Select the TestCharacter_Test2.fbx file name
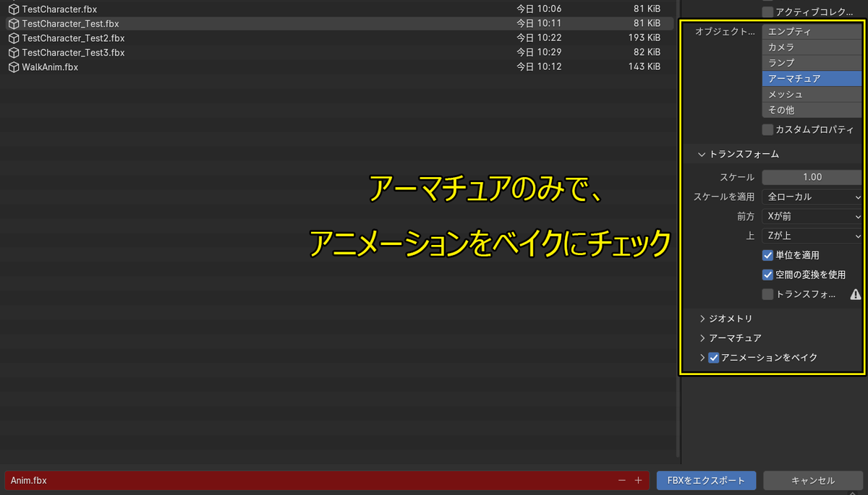 click(x=73, y=38)
